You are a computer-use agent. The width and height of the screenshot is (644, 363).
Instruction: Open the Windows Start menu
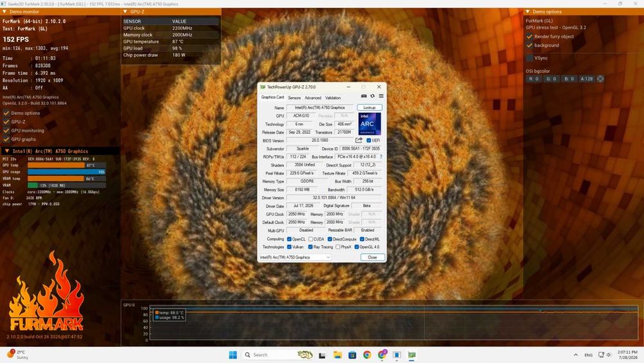tap(233, 355)
